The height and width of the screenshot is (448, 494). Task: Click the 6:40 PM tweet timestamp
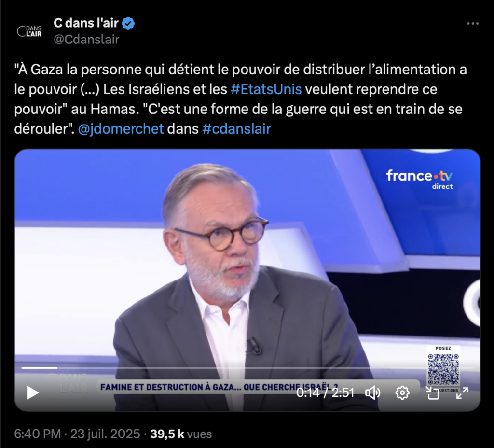[37, 434]
